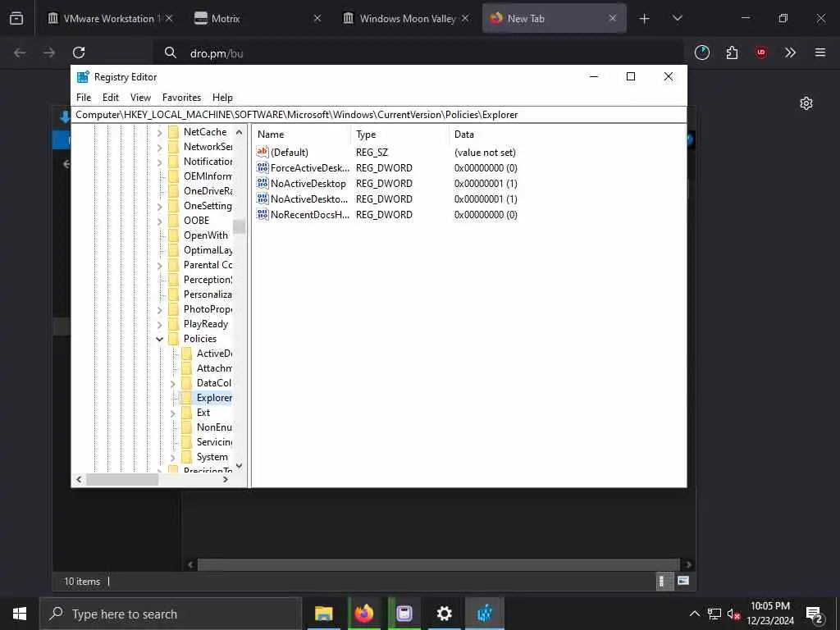Image resolution: width=840 pixels, height=630 pixels.
Task: Open the File menu in Registry Editor
Action: [84, 98]
